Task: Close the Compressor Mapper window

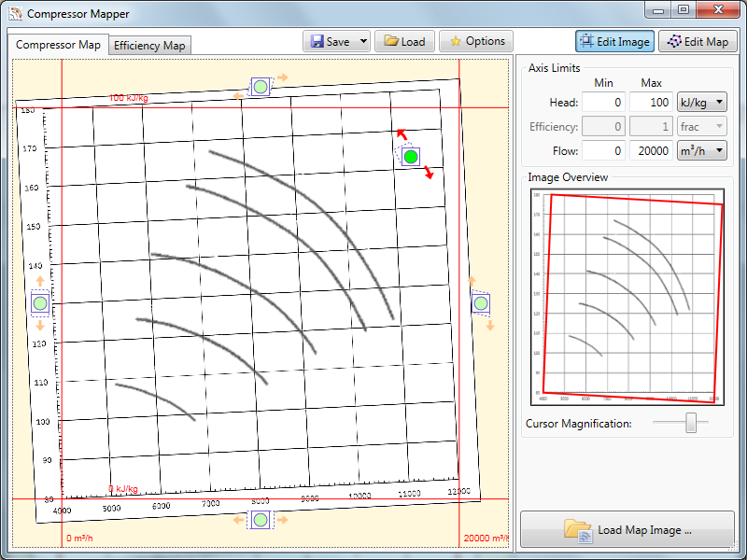Action: click(x=718, y=9)
